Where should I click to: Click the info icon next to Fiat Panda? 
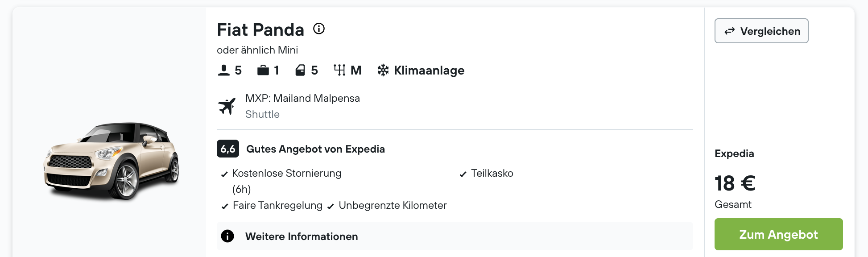(x=319, y=29)
